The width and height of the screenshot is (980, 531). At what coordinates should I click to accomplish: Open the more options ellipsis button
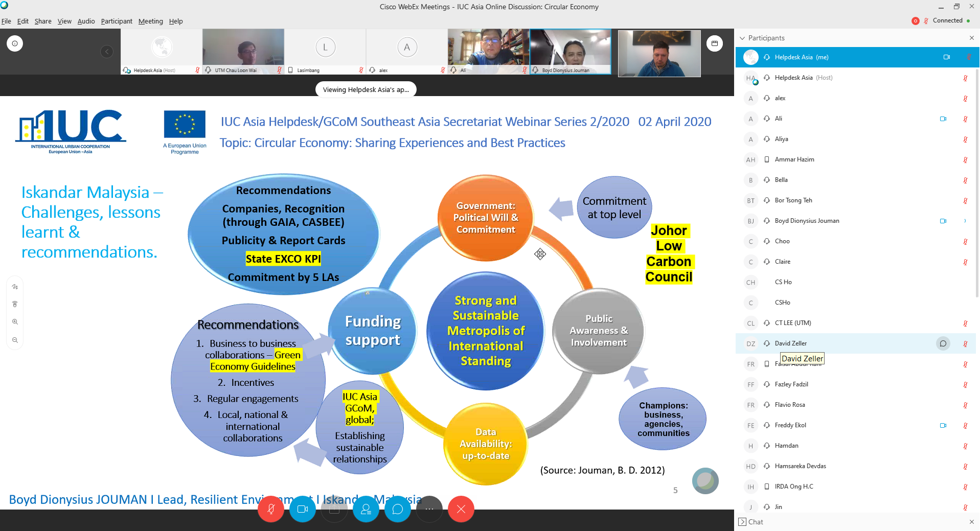pos(429,509)
